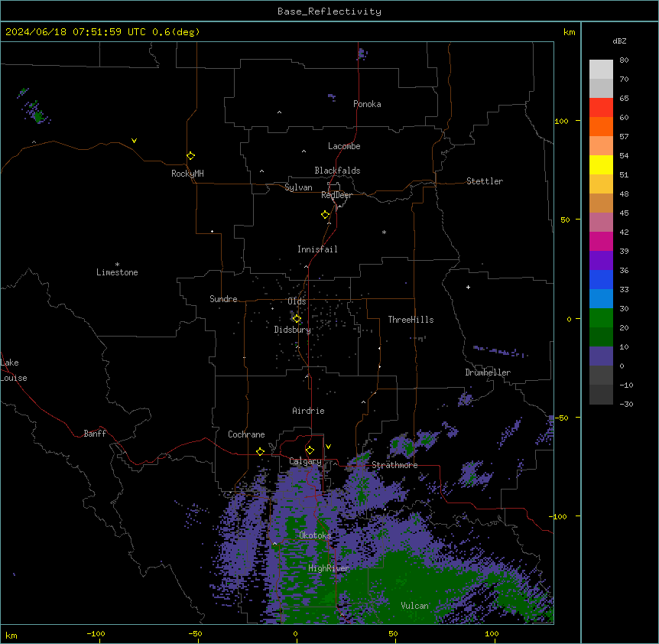Click the Strathmore label
Screen dimensions: 659x644
tap(394, 465)
